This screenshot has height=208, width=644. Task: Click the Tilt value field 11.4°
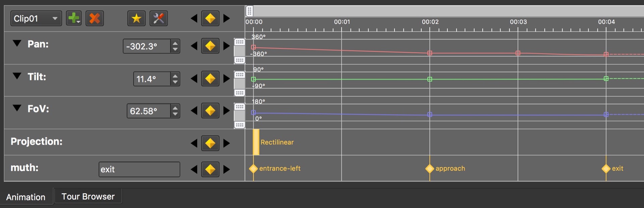152,79
